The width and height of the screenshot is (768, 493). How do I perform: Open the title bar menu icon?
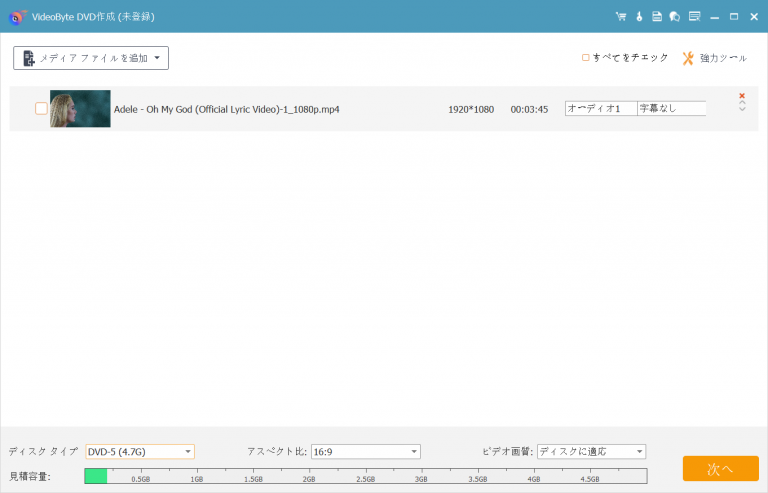(694, 17)
